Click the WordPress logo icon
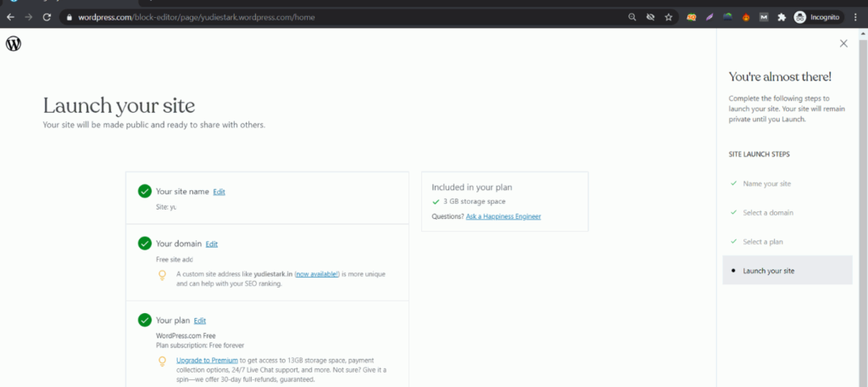The width and height of the screenshot is (868, 387). coord(14,44)
